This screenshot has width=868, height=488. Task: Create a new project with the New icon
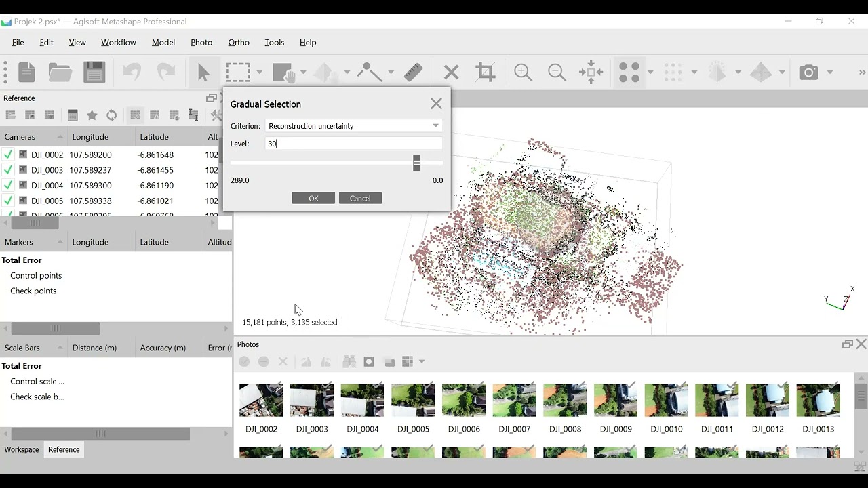click(27, 73)
